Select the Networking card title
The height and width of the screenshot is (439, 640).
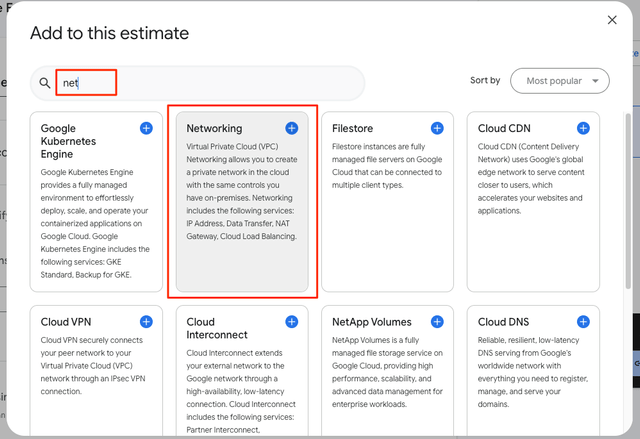(x=214, y=129)
